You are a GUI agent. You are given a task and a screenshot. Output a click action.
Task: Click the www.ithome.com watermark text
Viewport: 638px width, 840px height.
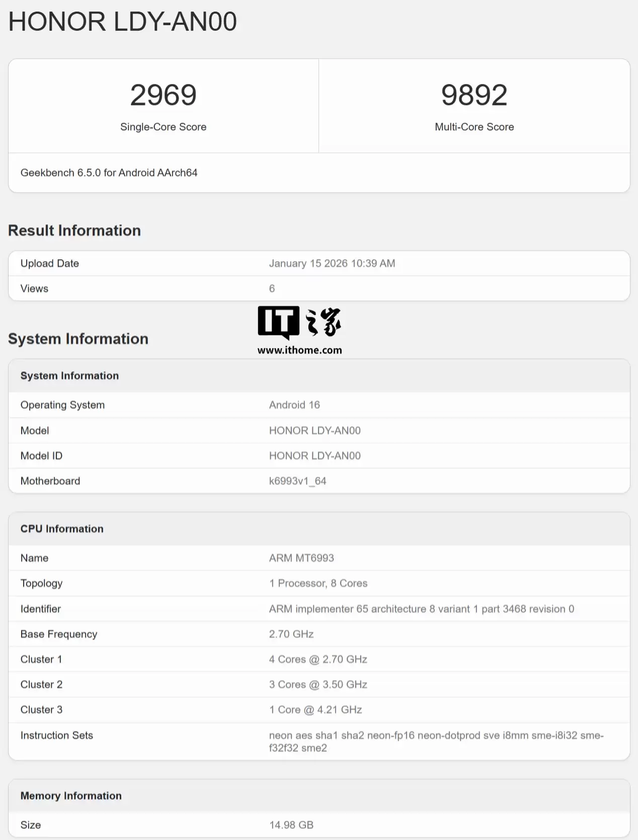coord(299,351)
